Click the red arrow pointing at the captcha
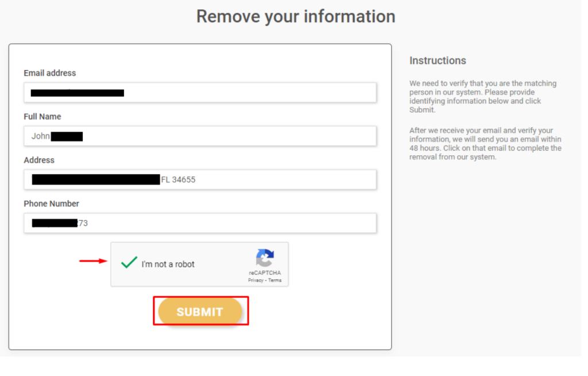Screen dimensions: 588x376 coord(93,261)
